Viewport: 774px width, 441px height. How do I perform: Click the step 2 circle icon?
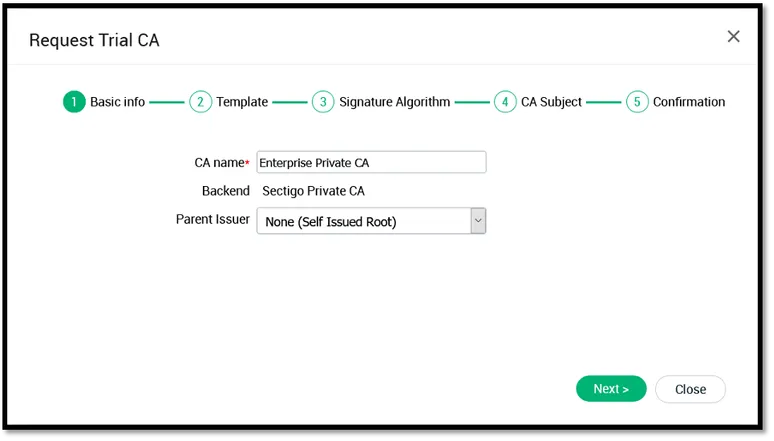coord(200,102)
